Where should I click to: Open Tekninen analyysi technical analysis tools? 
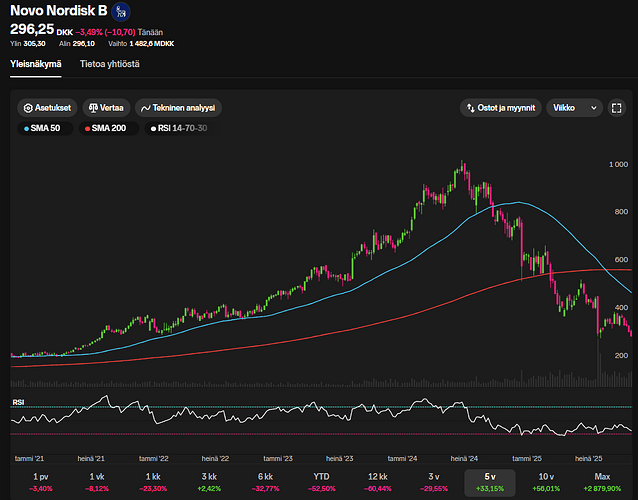coord(178,108)
